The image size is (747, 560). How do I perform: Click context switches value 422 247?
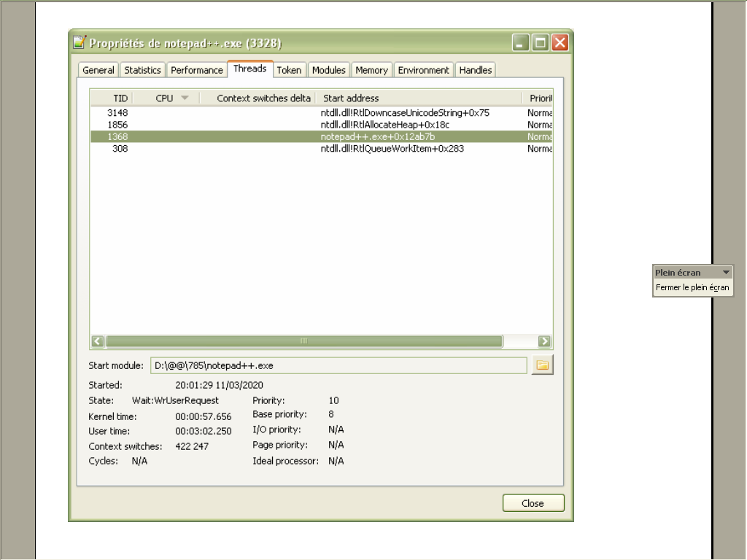pos(192,447)
